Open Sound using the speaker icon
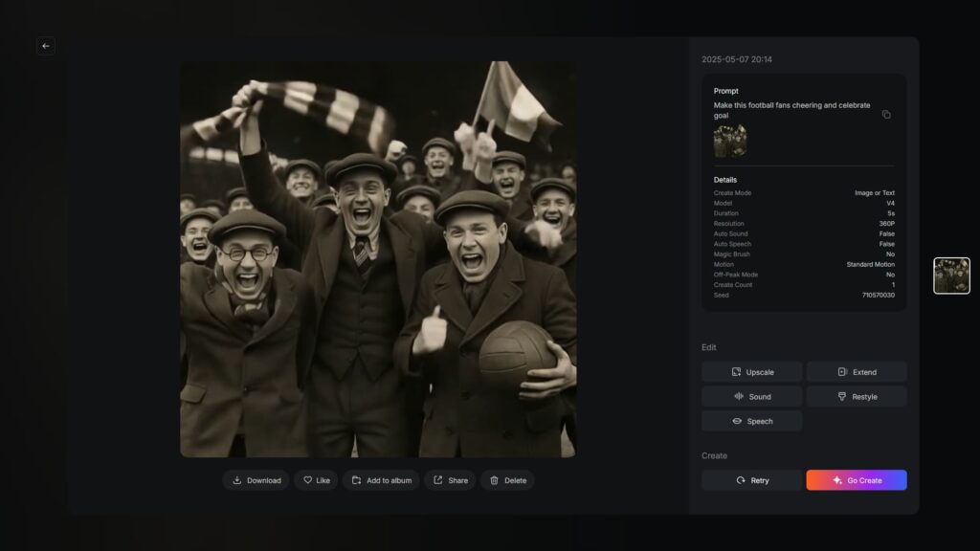The width and height of the screenshot is (980, 551). 737,396
